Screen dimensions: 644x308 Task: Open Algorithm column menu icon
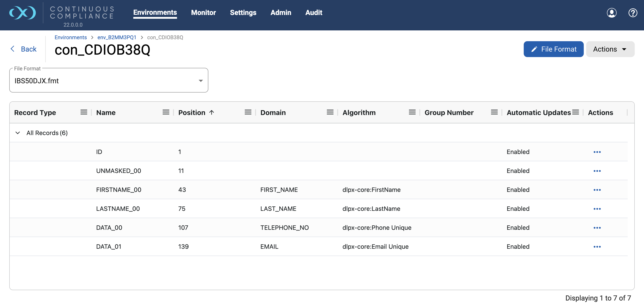tap(412, 112)
